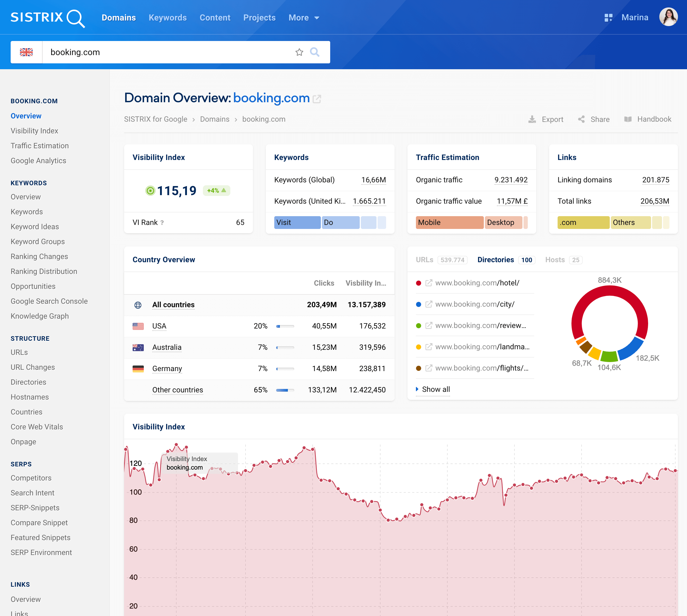Open external link icon next to booking.com title
Viewport: 687px width, 616px height.
(317, 99)
